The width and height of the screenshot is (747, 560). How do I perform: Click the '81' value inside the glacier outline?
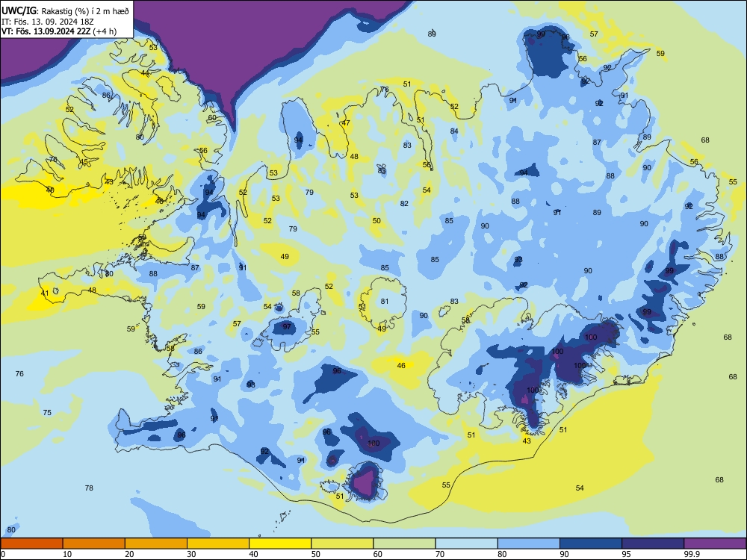click(385, 302)
